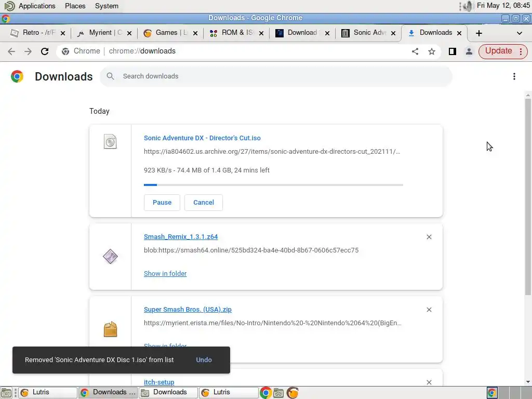Launch Chrome from the taskbar launcher icon
The width and height of the screenshot is (532, 399).
tap(265, 393)
